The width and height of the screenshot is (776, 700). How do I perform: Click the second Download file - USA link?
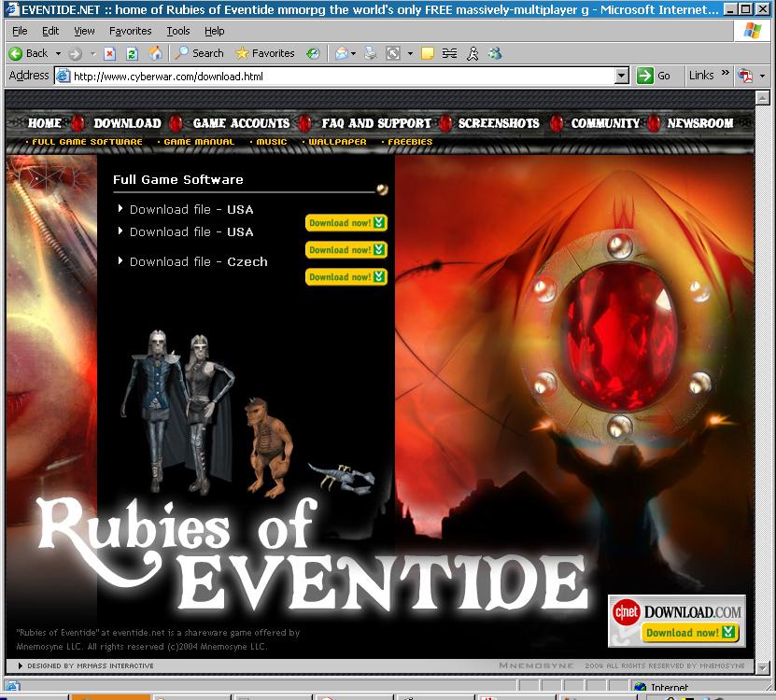tap(191, 232)
